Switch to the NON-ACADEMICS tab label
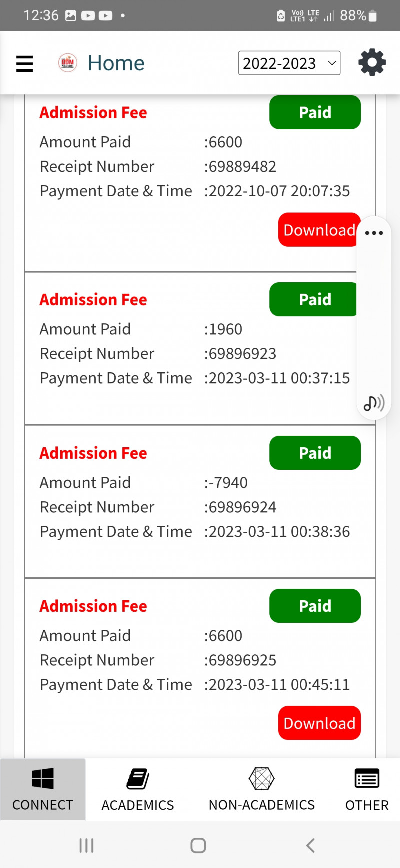Image resolution: width=400 pixels, height=868 pixels. (x=261, y=805)
